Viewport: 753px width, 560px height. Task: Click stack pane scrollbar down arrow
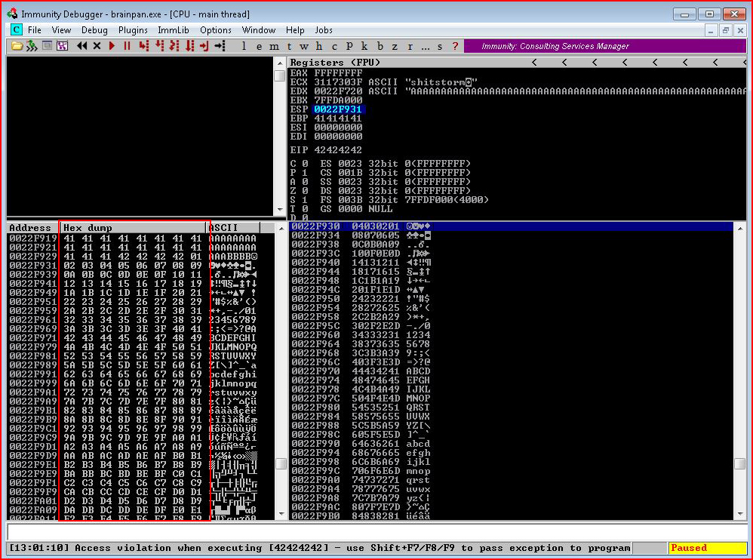point(740,514)
